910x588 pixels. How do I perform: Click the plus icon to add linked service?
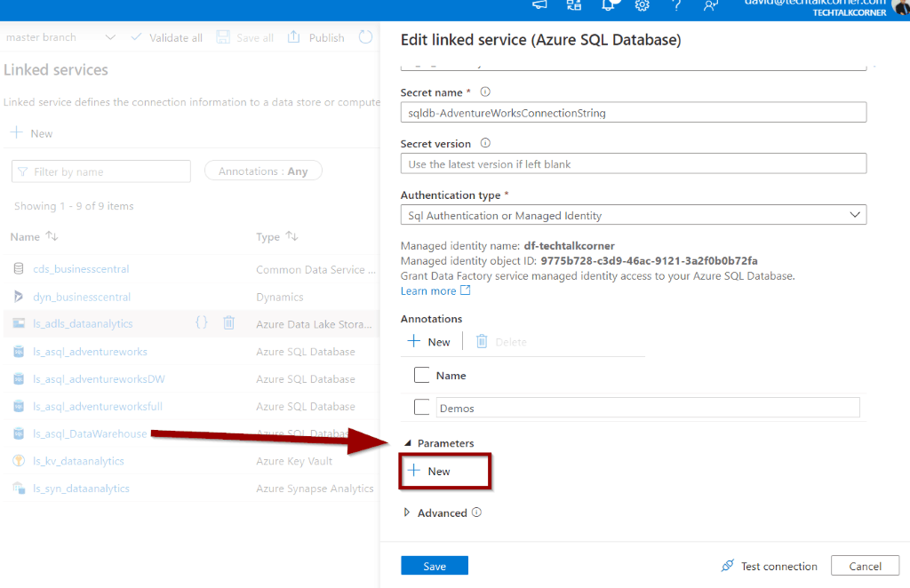[x=17, y=133]
